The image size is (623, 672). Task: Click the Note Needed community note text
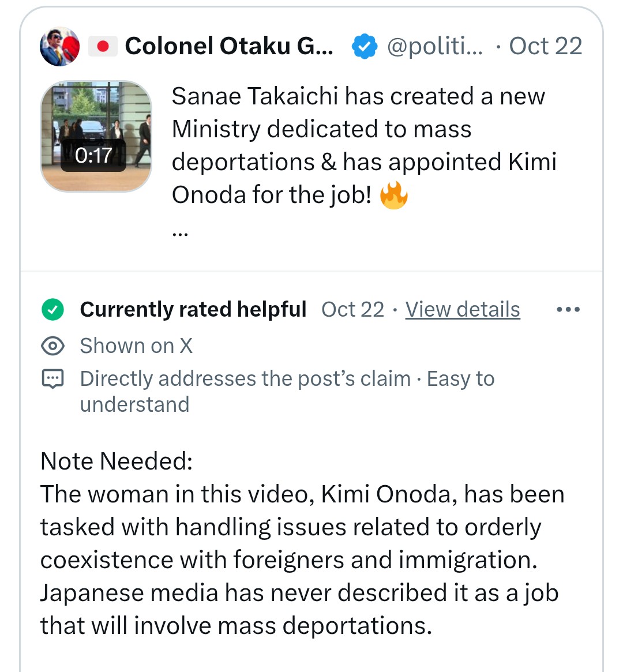(302, 543)
